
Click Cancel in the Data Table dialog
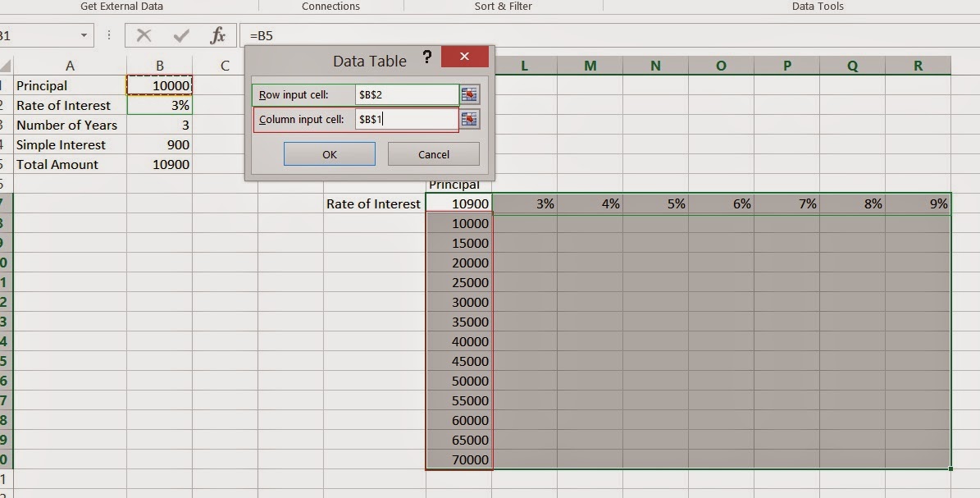433,153
